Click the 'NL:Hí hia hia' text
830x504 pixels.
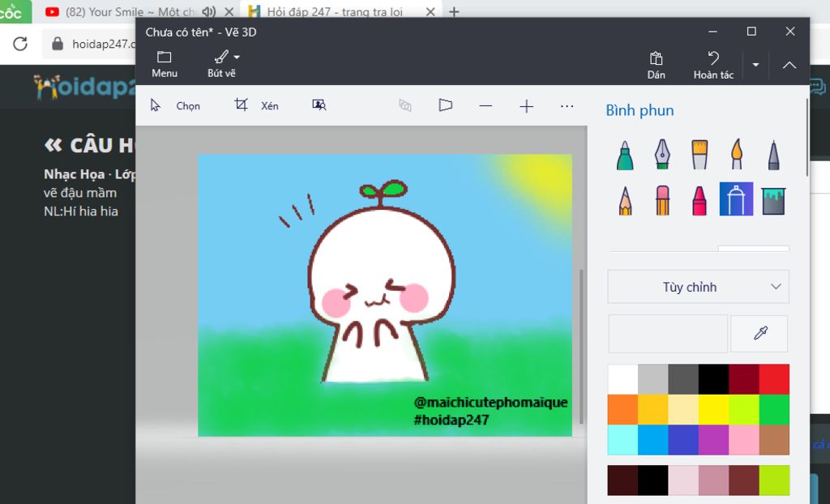click(81, 211)
